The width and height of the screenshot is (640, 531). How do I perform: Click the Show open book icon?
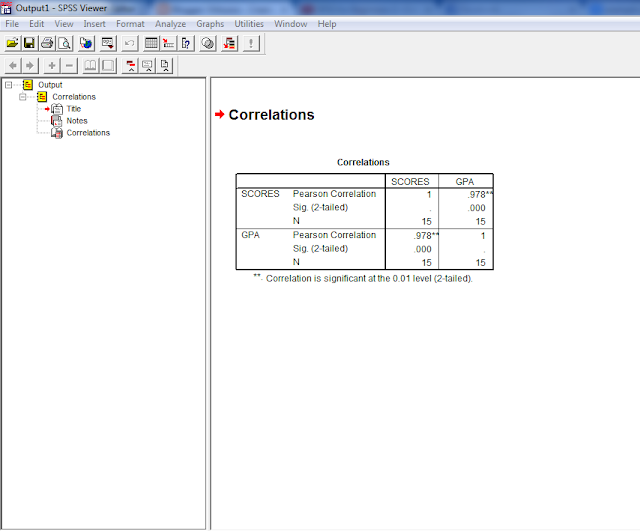click(90, 65)
